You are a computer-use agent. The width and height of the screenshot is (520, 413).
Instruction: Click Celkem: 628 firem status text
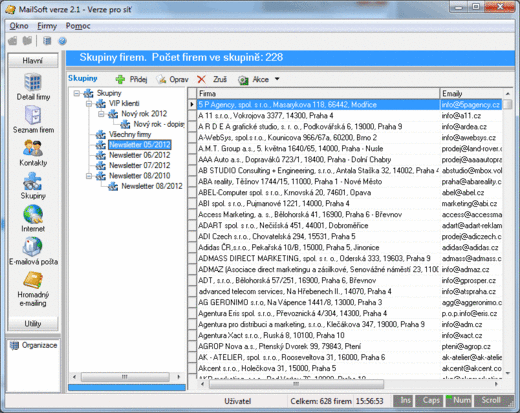click(x=321, y=401)
